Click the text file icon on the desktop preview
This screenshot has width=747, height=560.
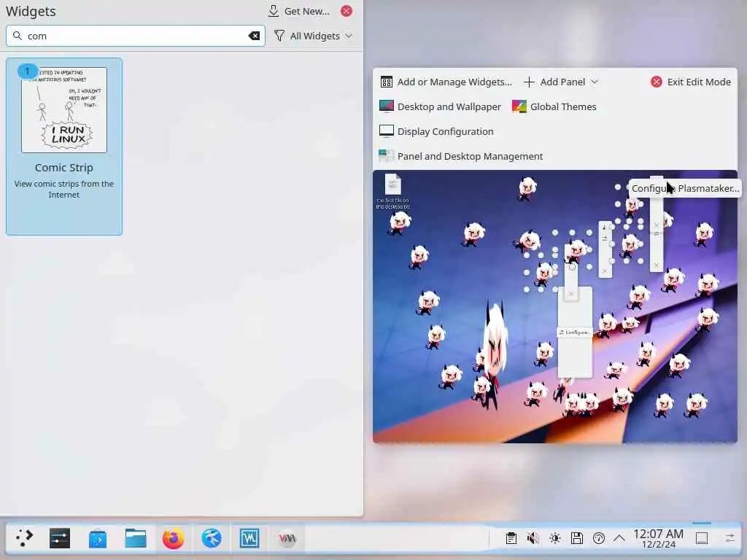[x=393, y=184]
